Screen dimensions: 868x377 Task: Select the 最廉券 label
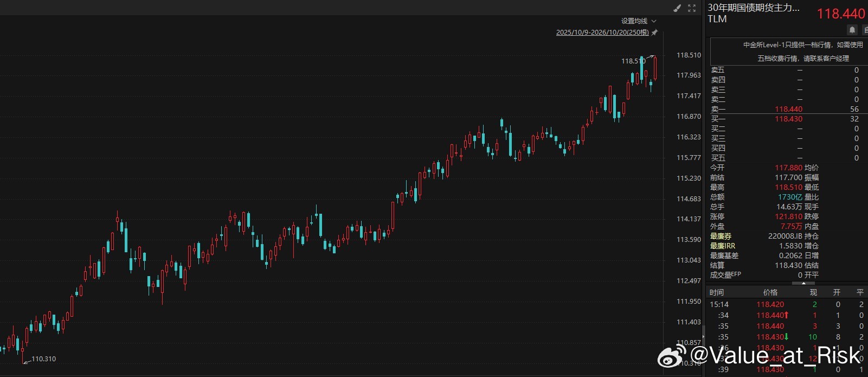[721, 236]
